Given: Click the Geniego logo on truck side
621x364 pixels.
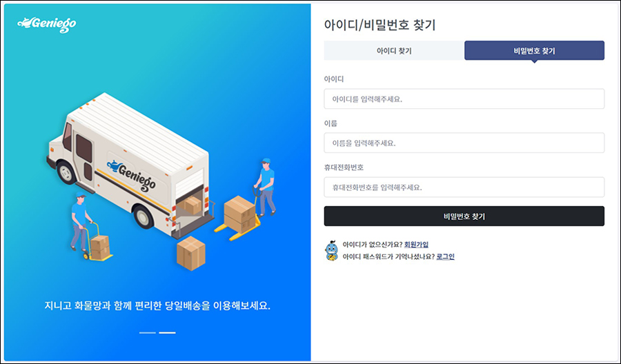Looking at the screenshot, I should pos(132,174).
